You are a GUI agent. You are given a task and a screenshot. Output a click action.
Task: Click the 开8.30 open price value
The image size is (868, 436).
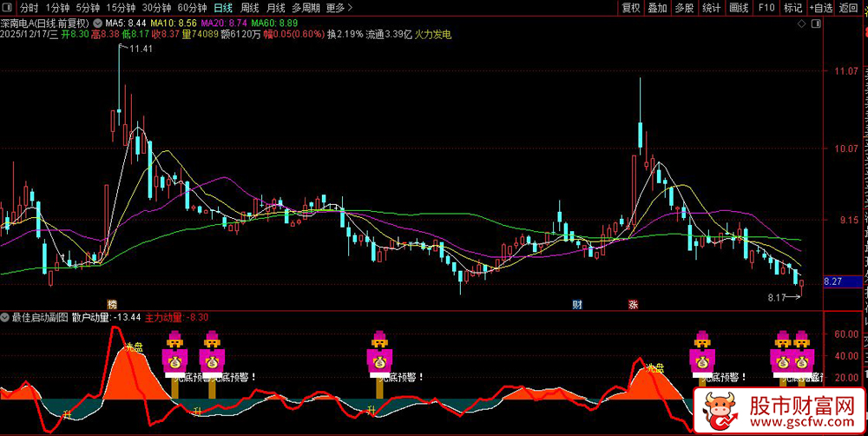[x=76, y=35]
